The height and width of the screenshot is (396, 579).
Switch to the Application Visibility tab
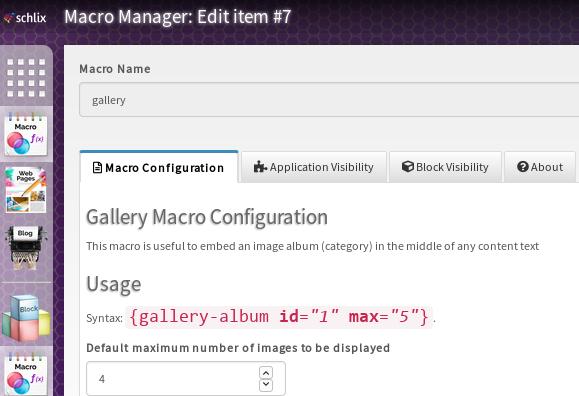click(x=314, y=167)
